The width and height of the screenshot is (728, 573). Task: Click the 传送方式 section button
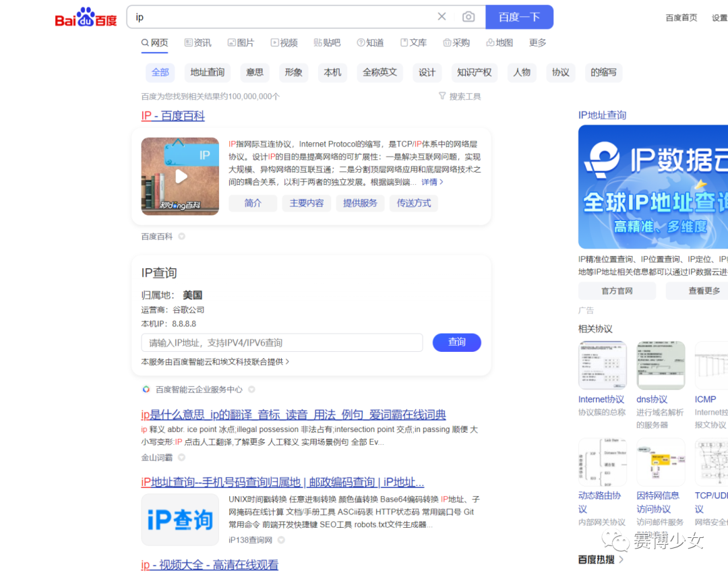click(414, 203)
